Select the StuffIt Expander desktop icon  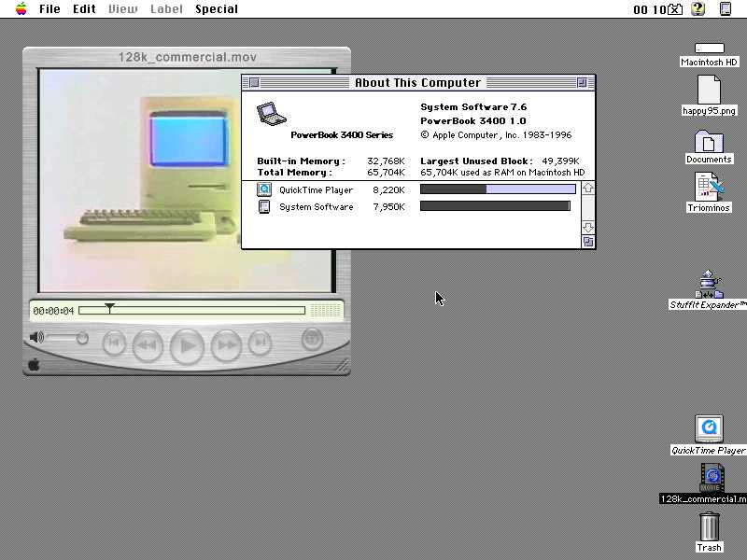pyautogui.click(x=709, y=286)
